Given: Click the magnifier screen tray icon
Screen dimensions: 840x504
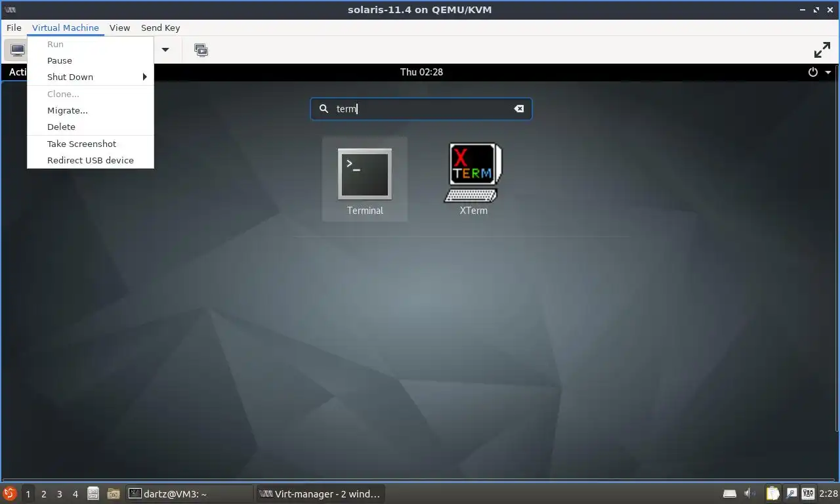Looking at the screenshot, I should pos(791,493).
